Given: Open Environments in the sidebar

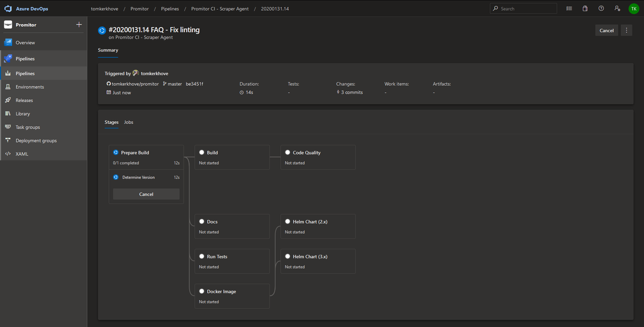Looking at the screenshot, I should coord(43,87).
